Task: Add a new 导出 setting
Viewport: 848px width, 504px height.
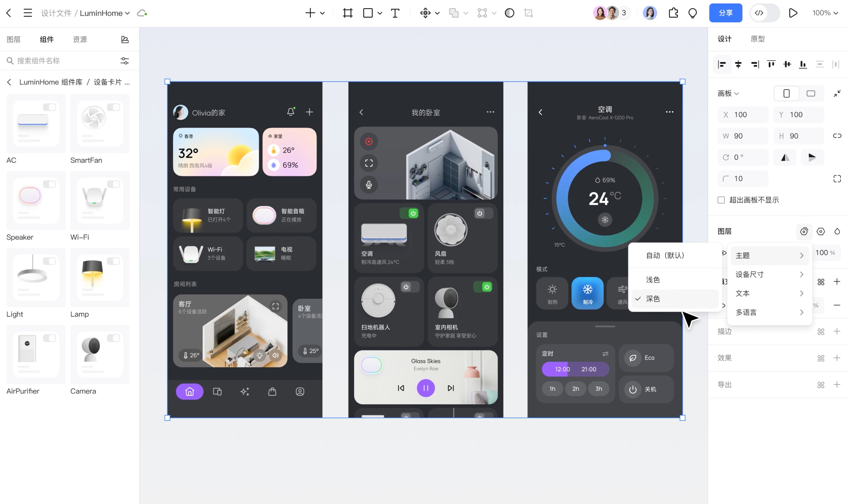Action: tap(837, 385)
